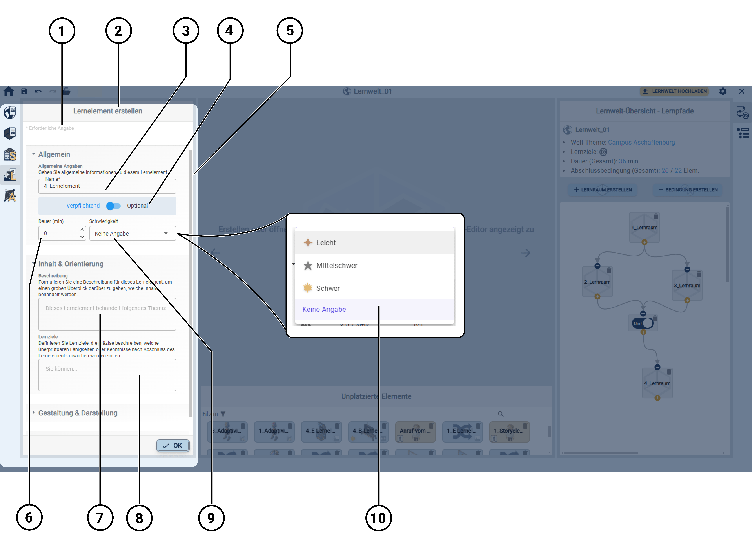Increase the Dauer (min) stepper value
The image size is (752, 560).
pyautogui.click(x=82, y=229)
